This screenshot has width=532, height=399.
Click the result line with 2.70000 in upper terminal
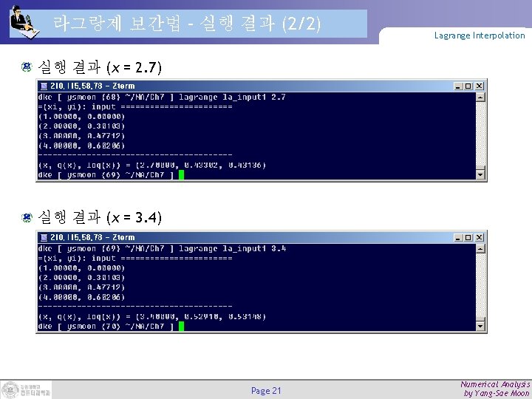pos(152,166)
